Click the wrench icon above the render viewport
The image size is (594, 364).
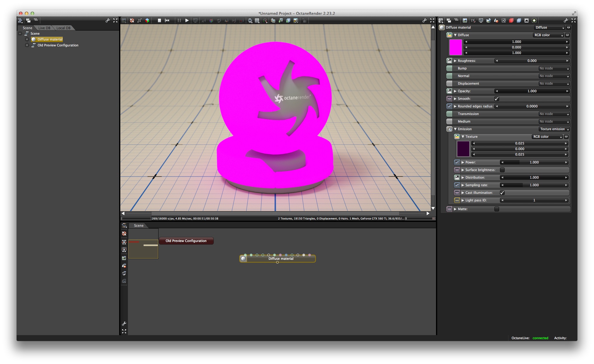[424, 20]
